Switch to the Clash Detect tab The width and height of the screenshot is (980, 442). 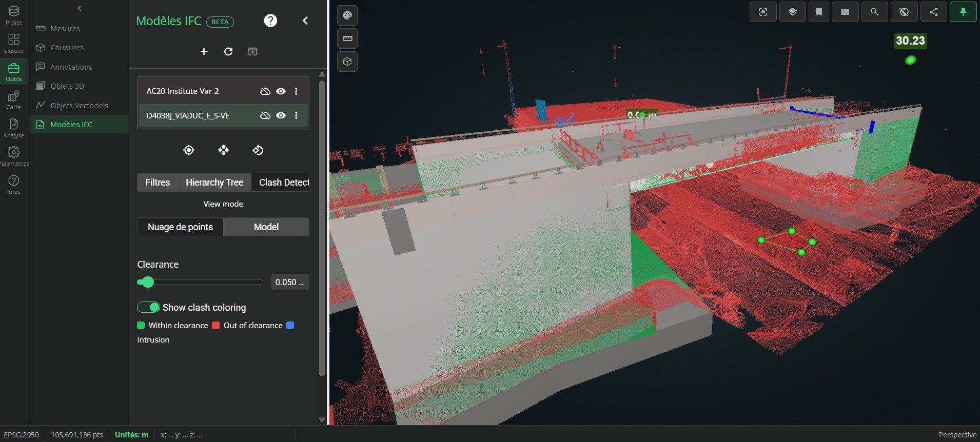(281, 183)
